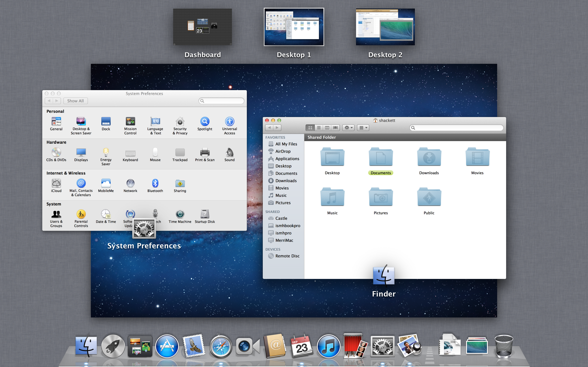Select AirDrop in the Finder sidebar
This screenshot has height=367, width=588.
[x=283, y=151]
